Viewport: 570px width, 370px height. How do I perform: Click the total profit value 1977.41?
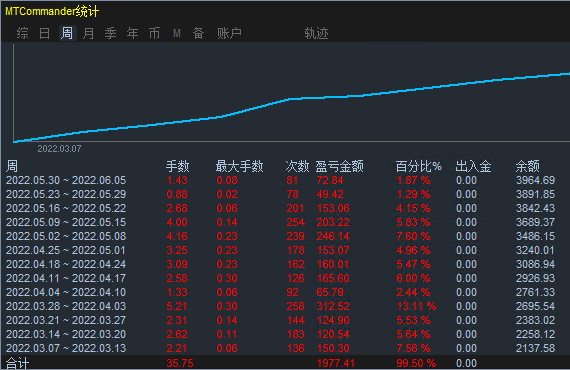coord(336,363)
